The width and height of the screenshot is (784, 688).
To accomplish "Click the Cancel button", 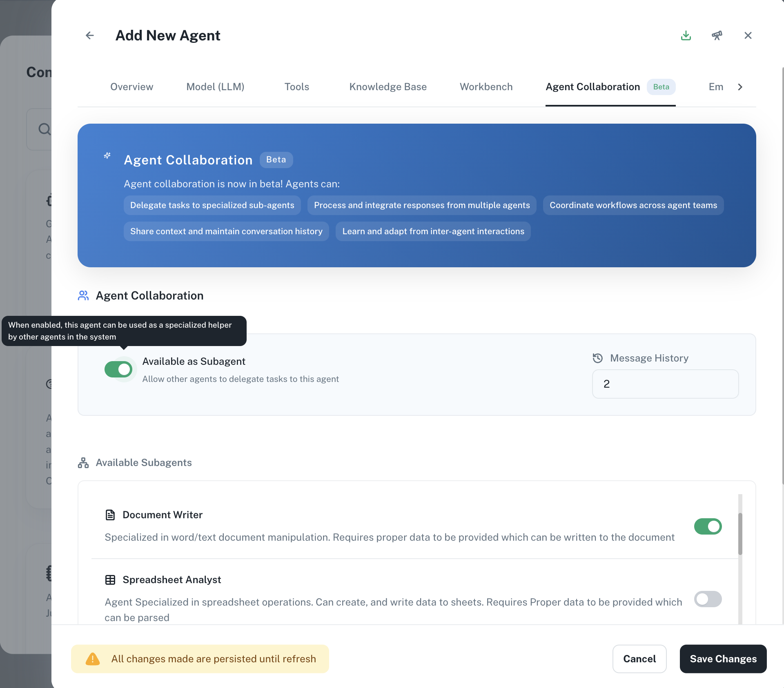I will (639, 659).
